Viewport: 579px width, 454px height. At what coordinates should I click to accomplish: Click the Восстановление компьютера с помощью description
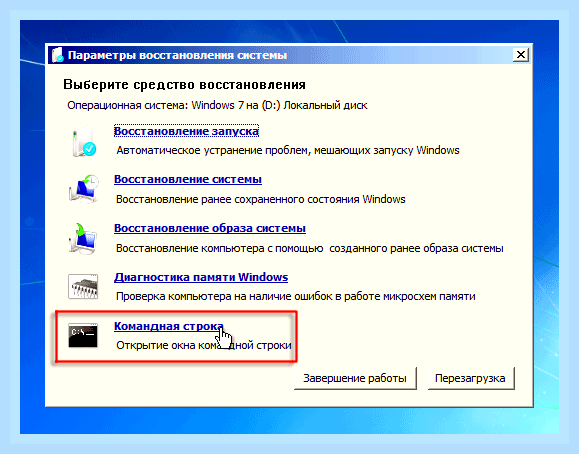(309, 248)
